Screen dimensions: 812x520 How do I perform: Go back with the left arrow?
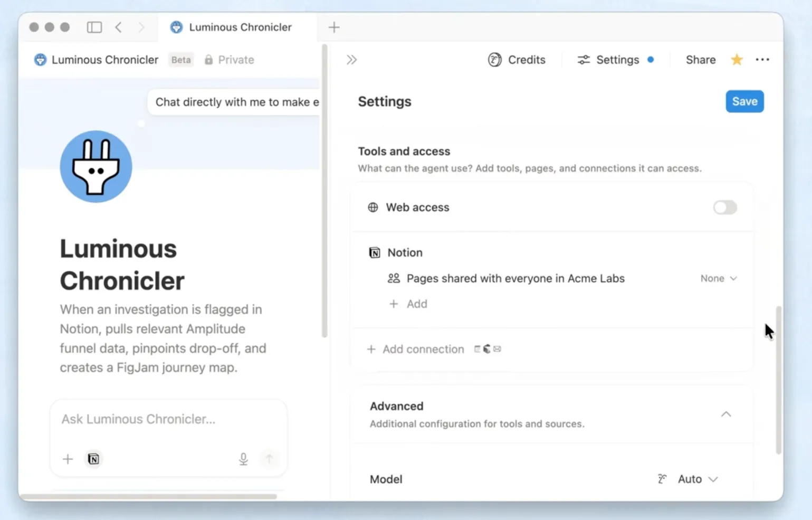[x=119, y=27]
